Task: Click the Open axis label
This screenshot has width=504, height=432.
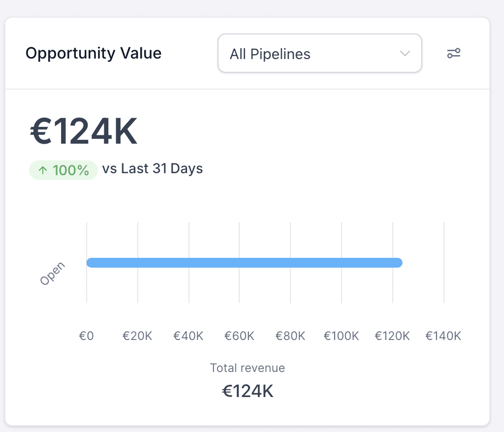Action: pos(52,274)
